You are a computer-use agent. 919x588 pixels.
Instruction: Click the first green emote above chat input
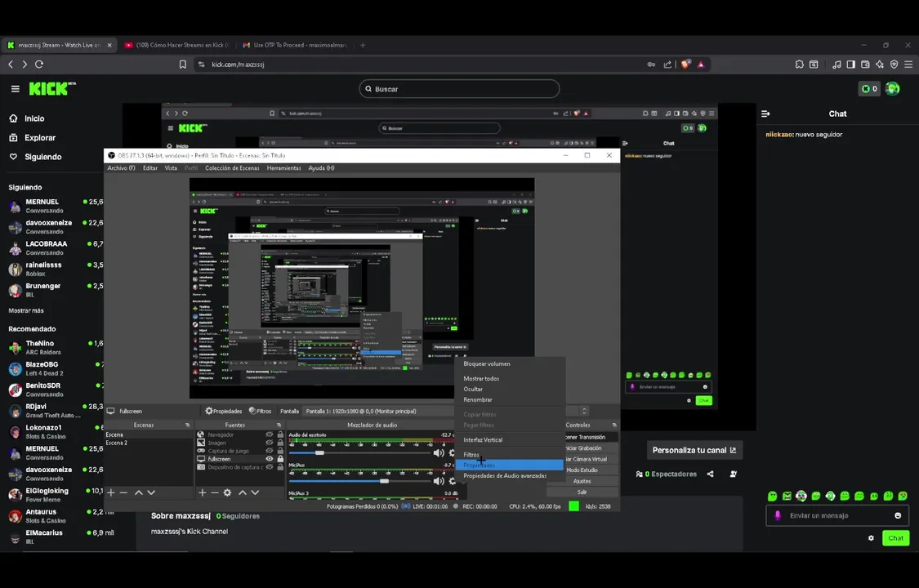773,496
